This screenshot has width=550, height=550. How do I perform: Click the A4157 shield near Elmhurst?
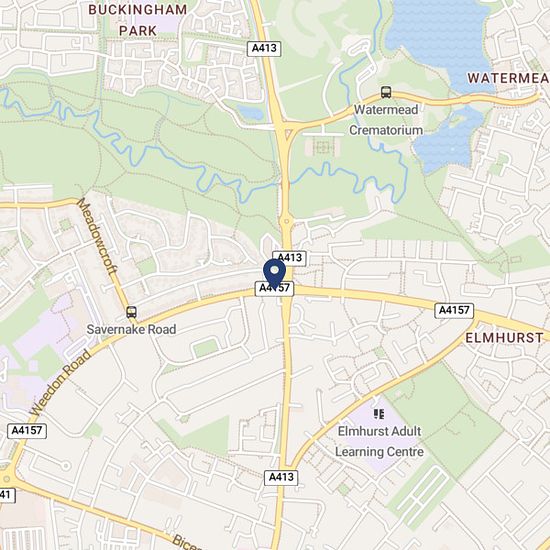tap(454, 310)
